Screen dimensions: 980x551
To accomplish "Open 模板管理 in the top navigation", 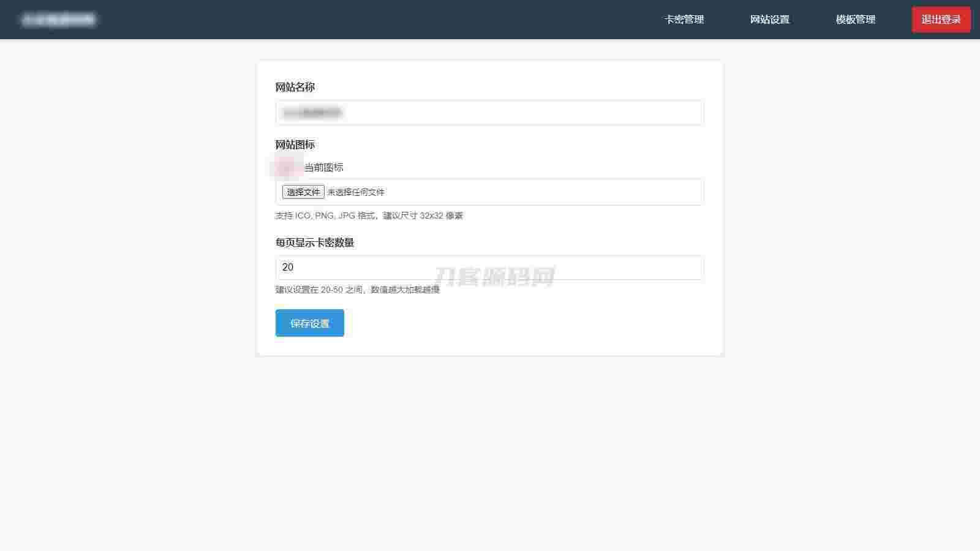I will 856,20.
